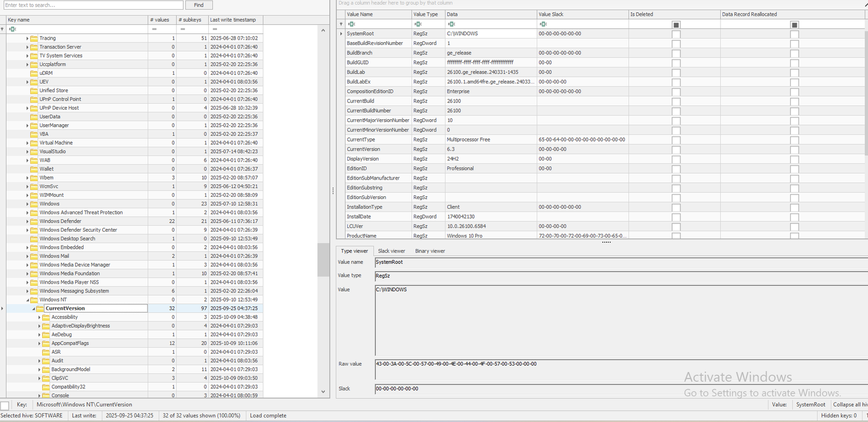Expand the Accessibility subkey
This screenshot has width=868, height=422.
[x=40, y=317]
